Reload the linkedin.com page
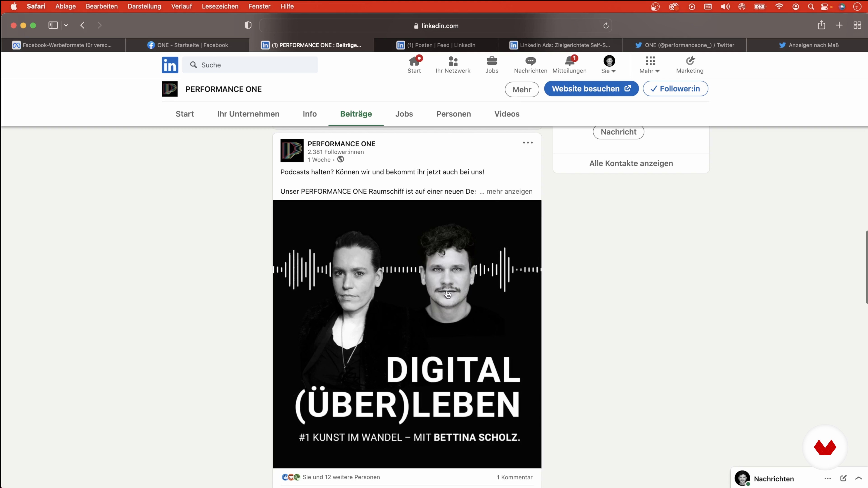The image size is (868, 488). coord(606,26)
